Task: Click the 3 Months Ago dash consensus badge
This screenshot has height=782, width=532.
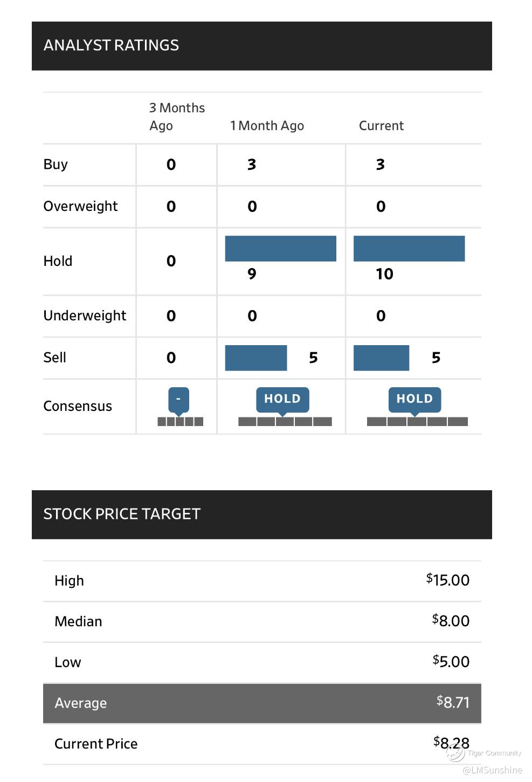Action: (x=178, y=399)
